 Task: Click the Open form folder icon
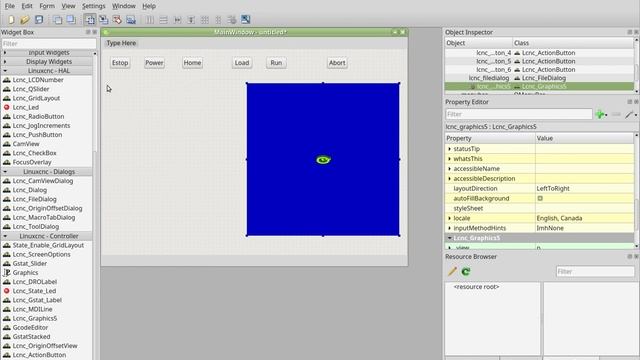point(25,20)
